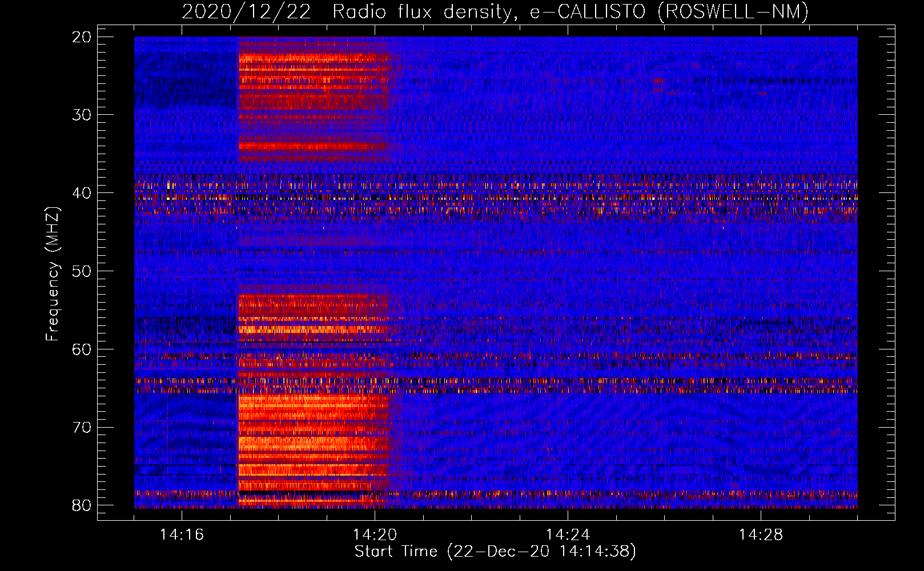Click the 60 MHz frequency tick label
Image resolution: width=924 pixels, height=571 pixels.
pyautogui.click(x=82, y=349)
